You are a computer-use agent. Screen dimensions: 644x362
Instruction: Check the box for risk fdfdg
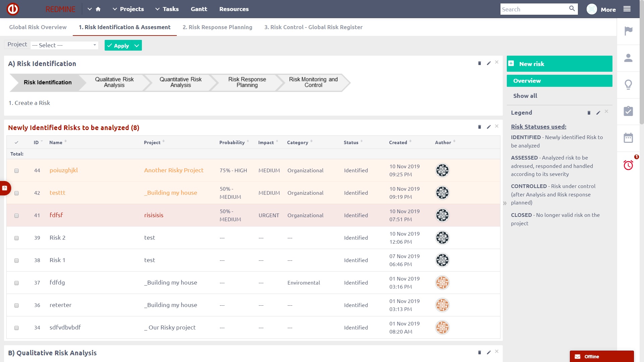click(16, 283)
